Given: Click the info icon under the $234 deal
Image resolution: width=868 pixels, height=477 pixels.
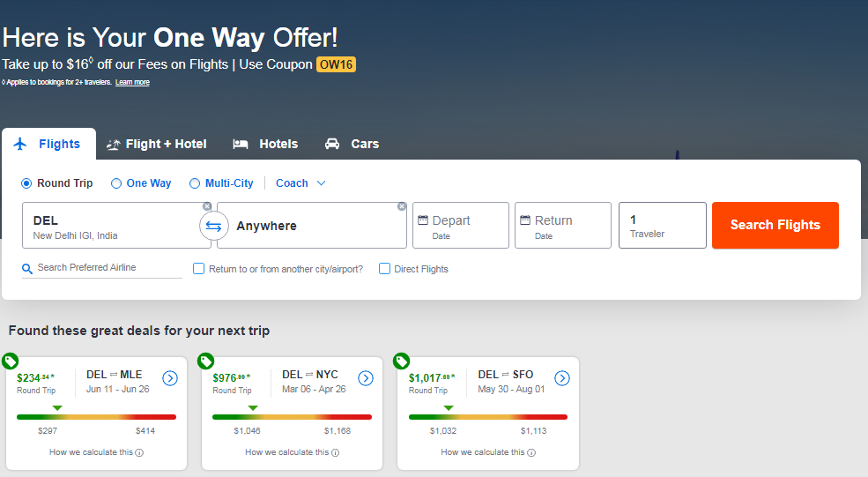Looking at the screenshot, I should pyautogui.click(x=139, y=452).
